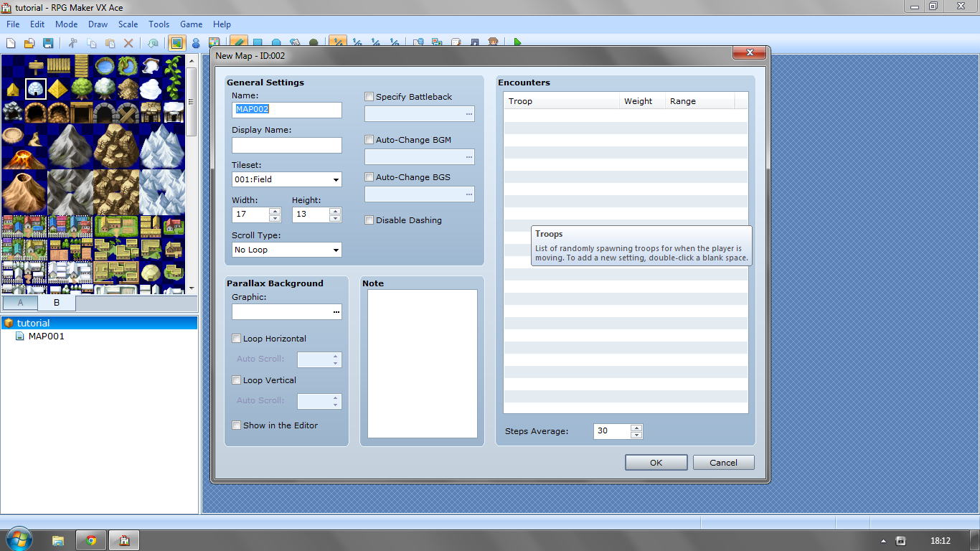
Task: Expand the Scroll Type dropdown
Action: tap(286, 250)
